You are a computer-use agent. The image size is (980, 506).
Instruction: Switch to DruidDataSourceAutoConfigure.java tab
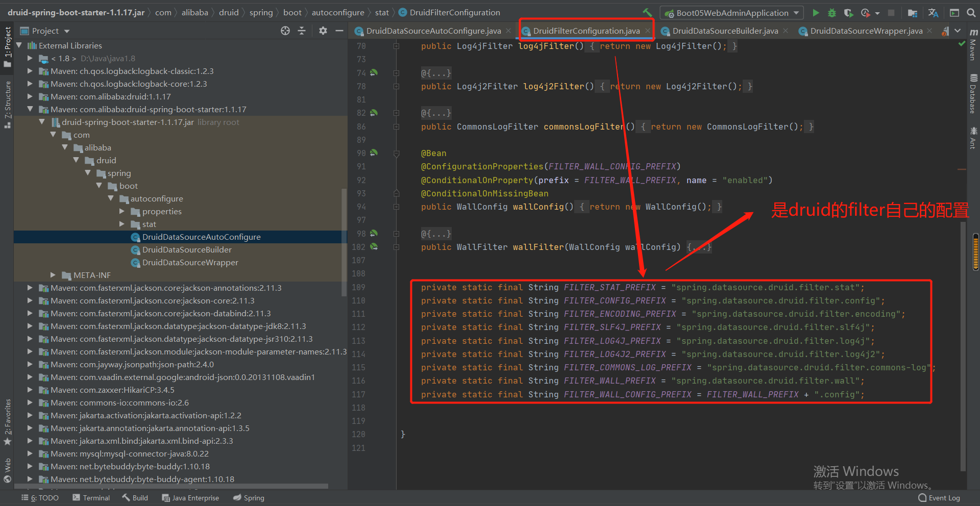coord(433,31)
